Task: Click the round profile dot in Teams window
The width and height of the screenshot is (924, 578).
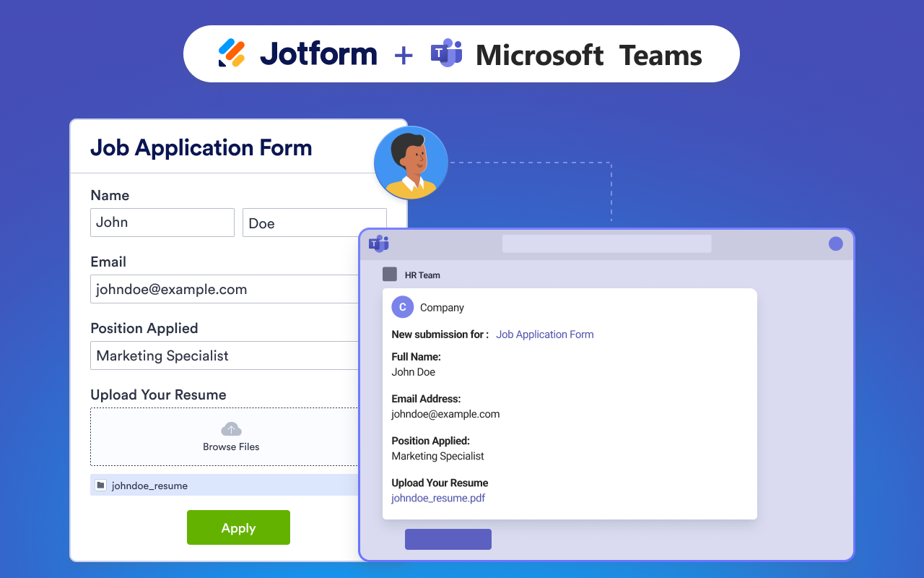Action: click(x=835, y=243)
